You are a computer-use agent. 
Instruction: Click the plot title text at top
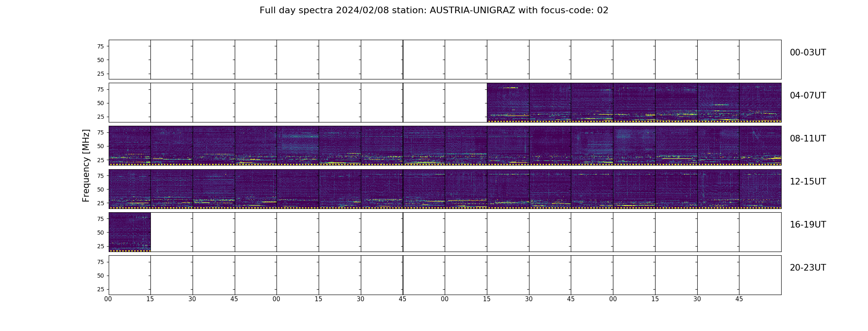point(434,10)
